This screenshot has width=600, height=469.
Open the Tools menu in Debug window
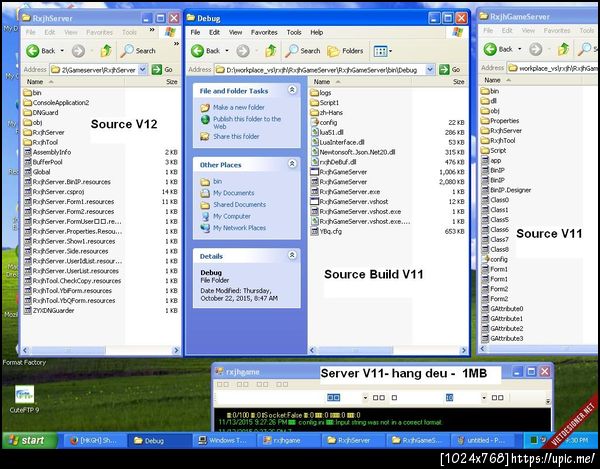294,32
